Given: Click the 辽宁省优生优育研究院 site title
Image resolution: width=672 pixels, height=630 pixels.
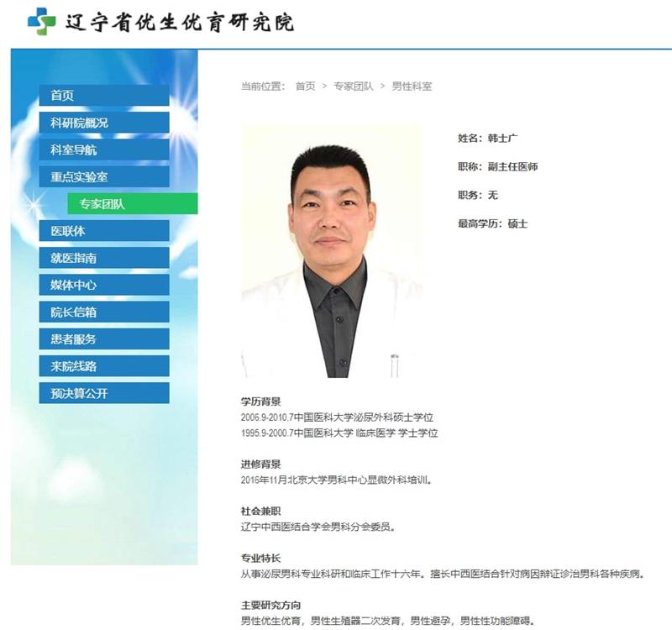Looking at the screenshot, I should [180, 23].
